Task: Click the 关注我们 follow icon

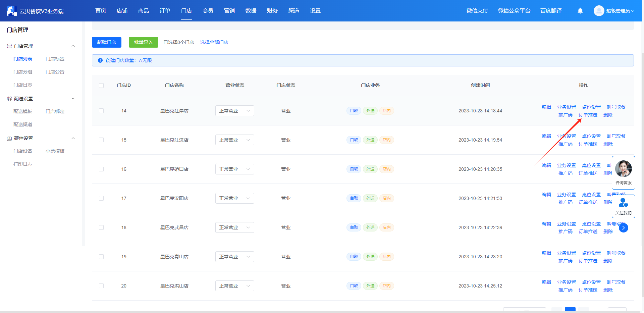Action: [x=624, y=203]
